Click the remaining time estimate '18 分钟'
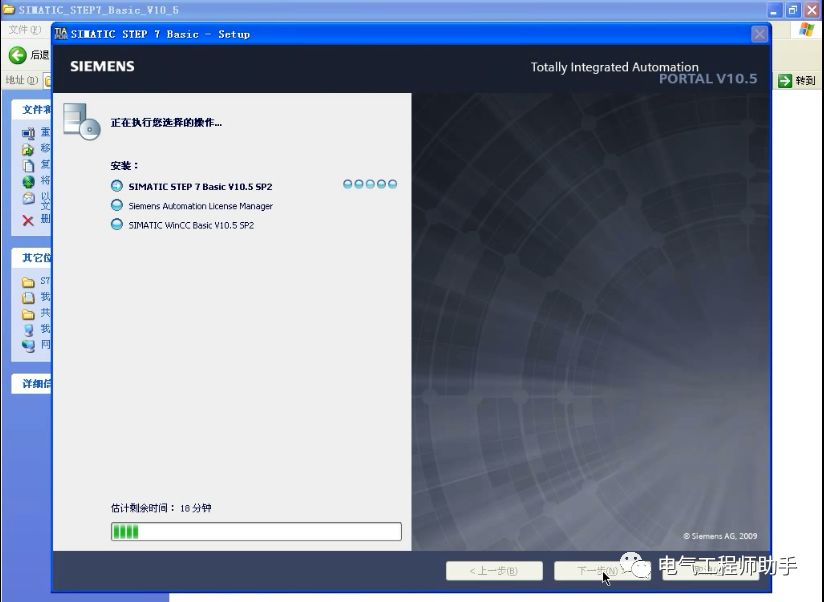 point(195,508)
